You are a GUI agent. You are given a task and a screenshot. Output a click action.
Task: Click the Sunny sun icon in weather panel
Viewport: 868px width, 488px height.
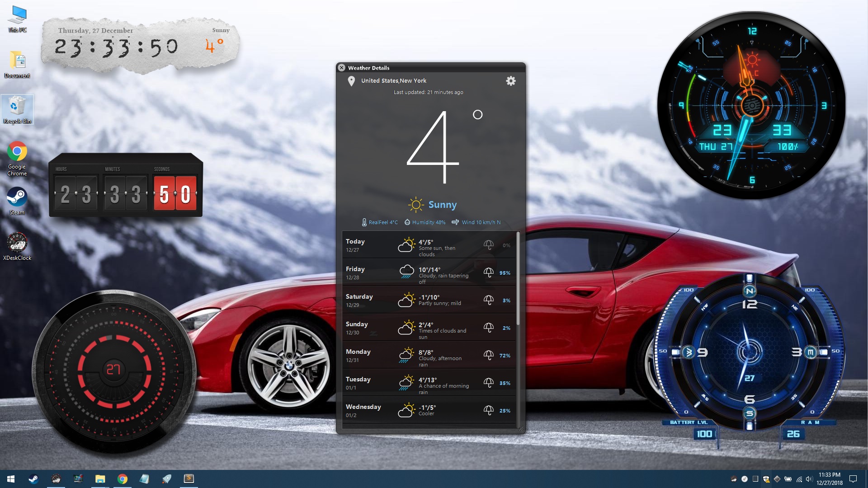tap(415, 204)
